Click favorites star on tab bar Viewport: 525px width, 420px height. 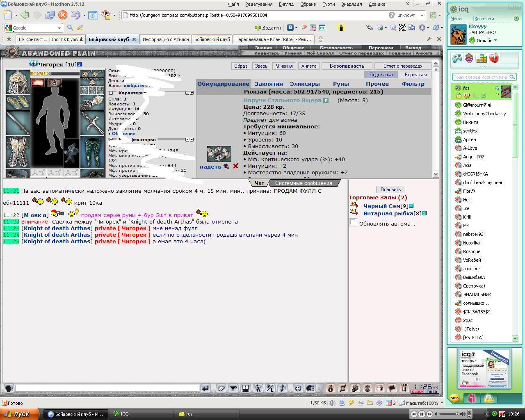[9, 39]
